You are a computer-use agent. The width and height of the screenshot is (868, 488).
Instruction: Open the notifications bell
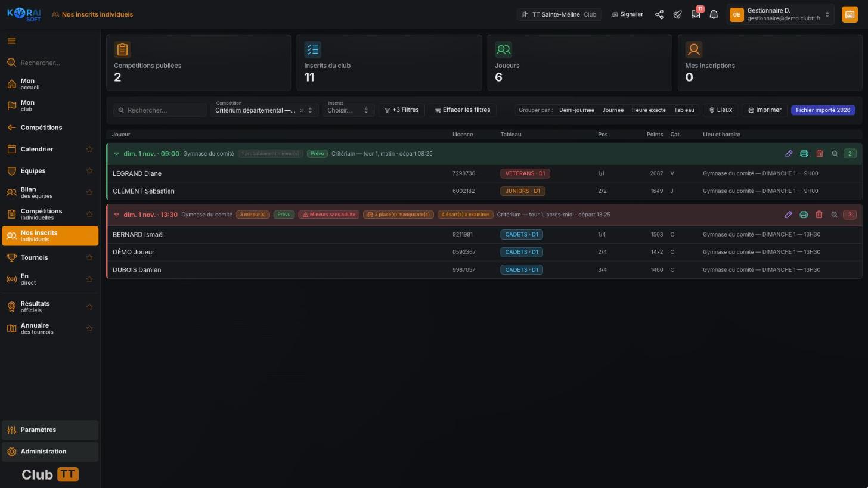[714, 14]
